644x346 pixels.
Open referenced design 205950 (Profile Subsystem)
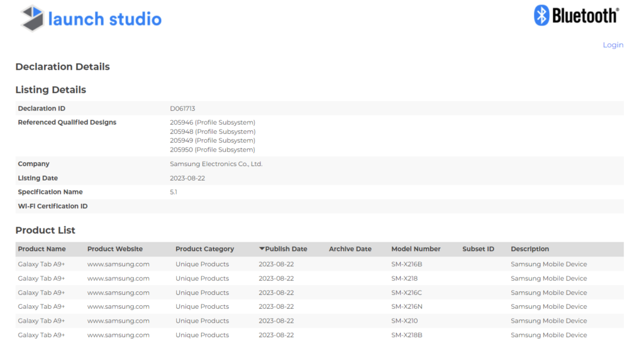[213, 150]
